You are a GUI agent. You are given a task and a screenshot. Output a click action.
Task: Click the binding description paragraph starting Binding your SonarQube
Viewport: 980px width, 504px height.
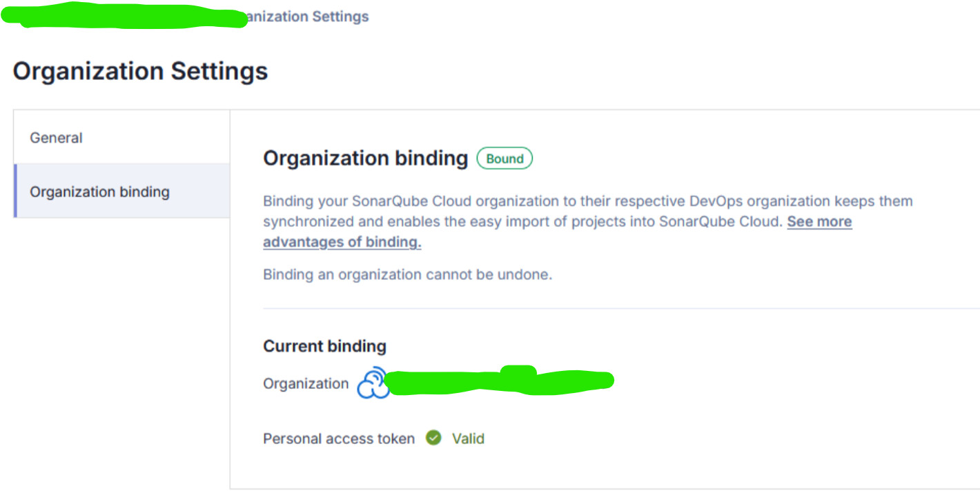[x=588, y=221]
